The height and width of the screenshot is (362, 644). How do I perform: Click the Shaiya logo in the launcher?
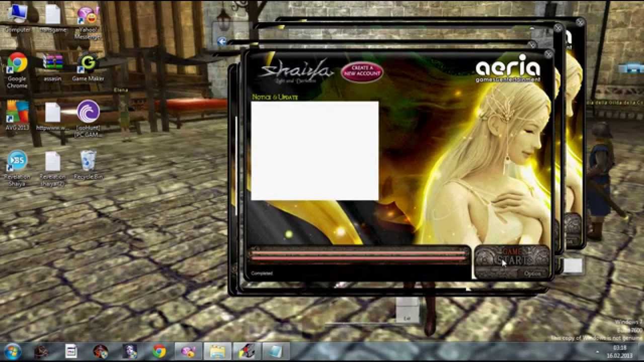[296, 71]
